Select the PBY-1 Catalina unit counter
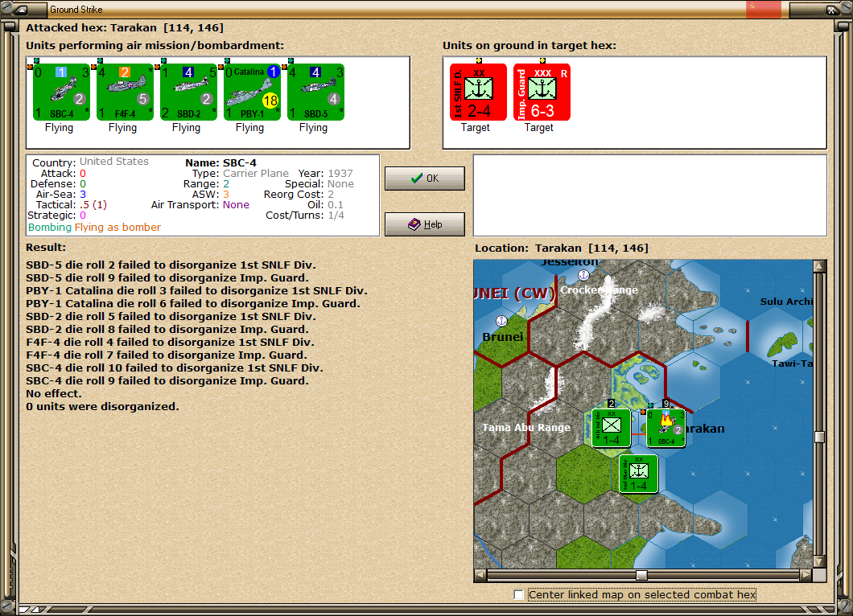This screenshot has height=616, width=853. 252,92
